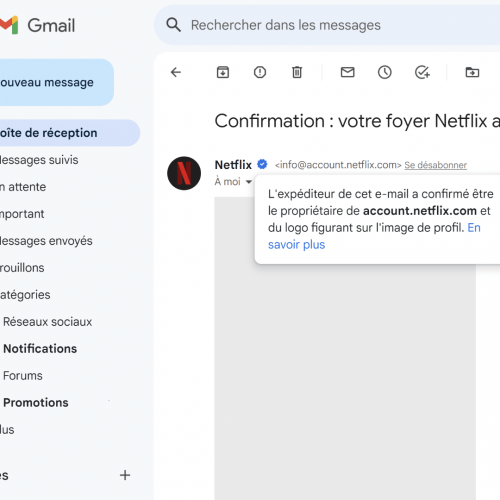Move email to folder icon
The height and width of the screenshot is (500, 500).
click(x=472, y=72)
